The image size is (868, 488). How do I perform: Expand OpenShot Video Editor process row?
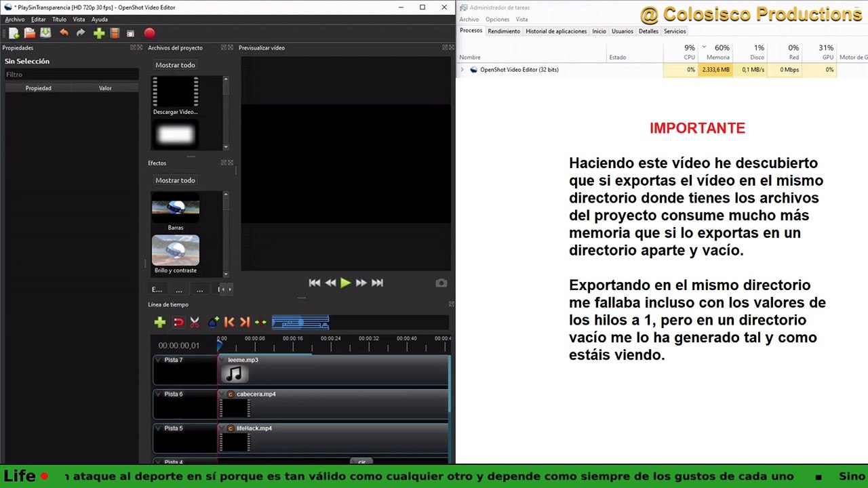click(462, 70)
